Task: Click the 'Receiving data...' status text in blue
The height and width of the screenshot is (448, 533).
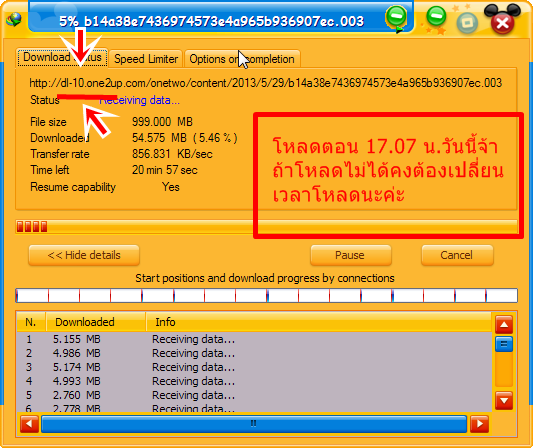Action: (x=139, y=100)
